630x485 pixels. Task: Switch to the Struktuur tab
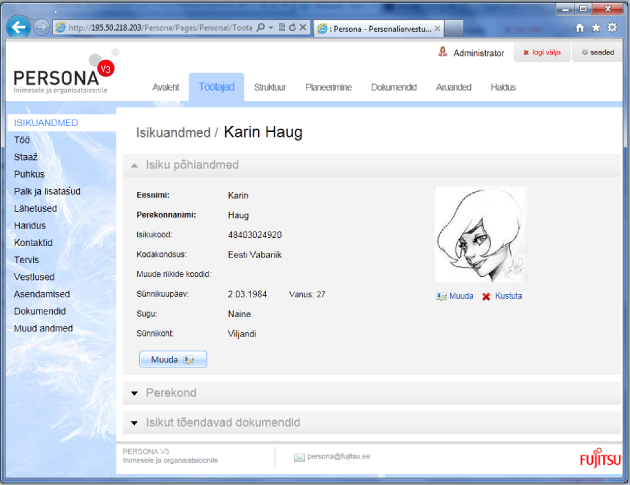[x=270, y=88]
